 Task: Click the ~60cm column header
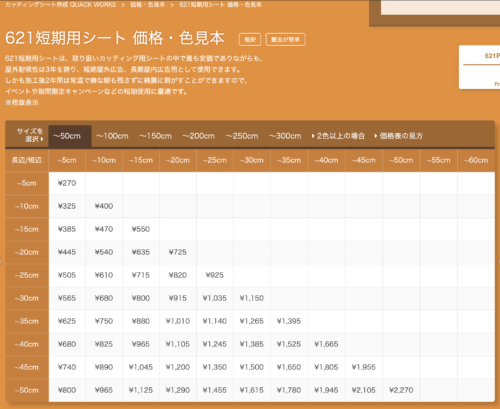coord(476,160)
